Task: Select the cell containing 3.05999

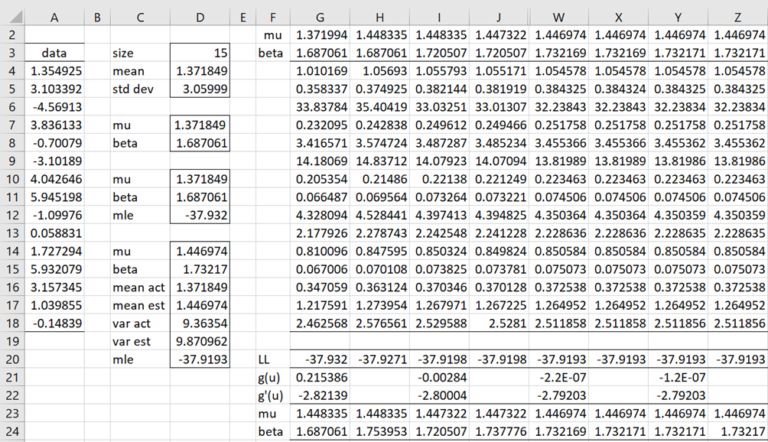Action: (x=209, y=89)
